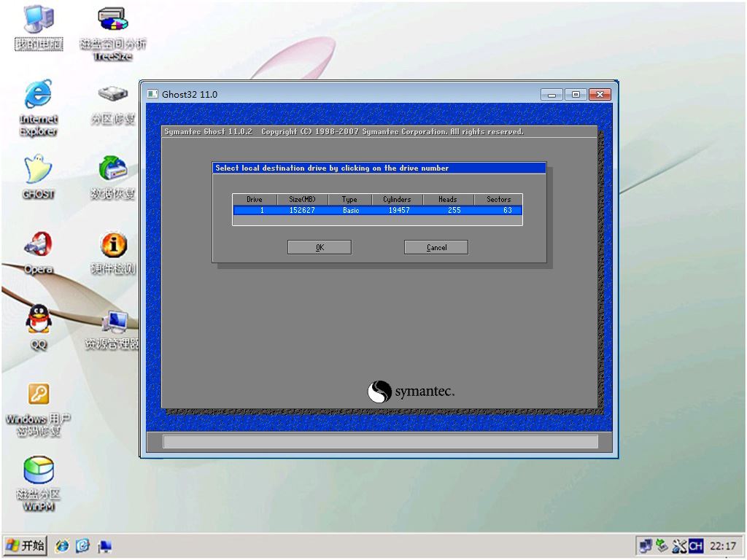747x560 pixels.
Task: Click the Ghost32 11.0 title bar text
Action: (x=190, y=94)
